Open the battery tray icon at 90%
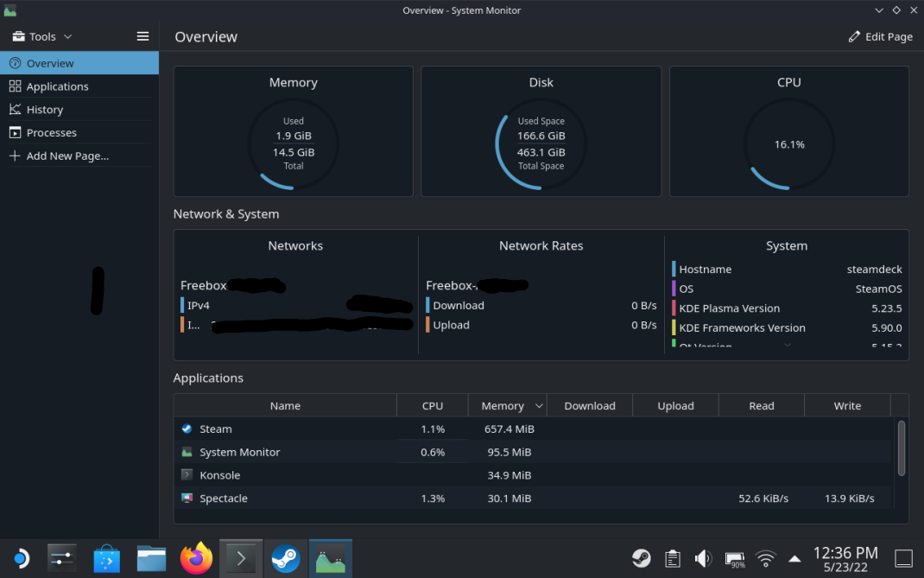 point(735,559)
